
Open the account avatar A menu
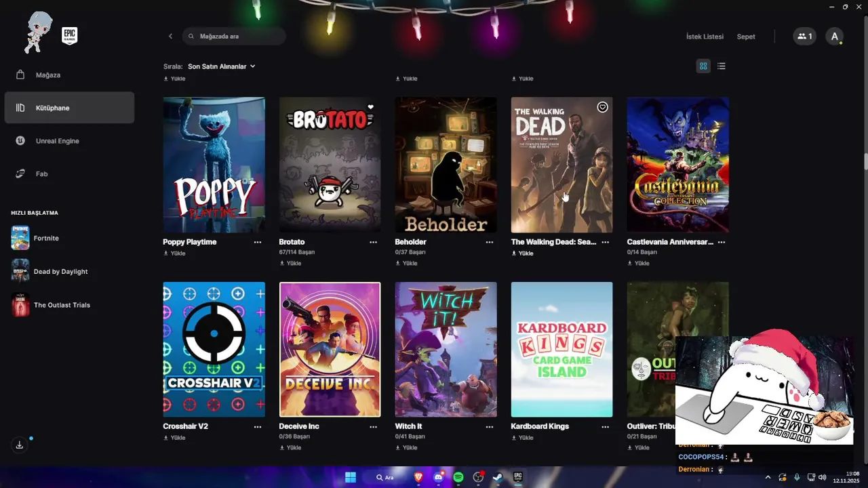click(835, 37)
